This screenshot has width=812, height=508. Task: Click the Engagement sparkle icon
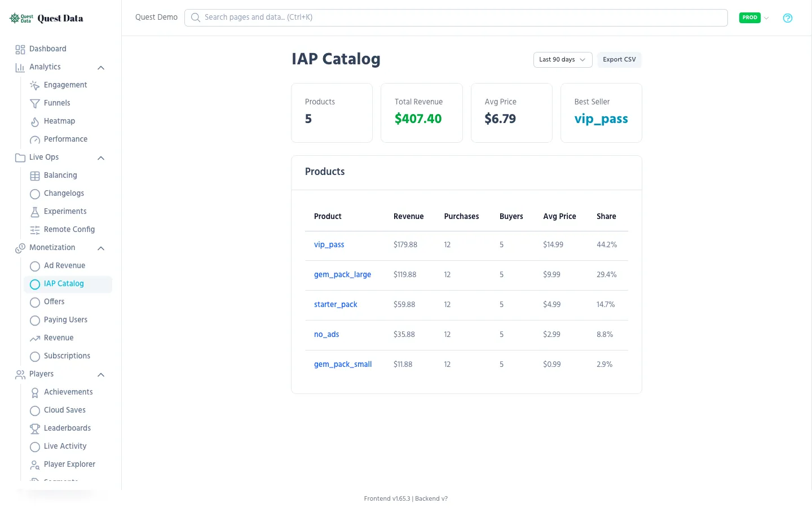[x=35, y=85]
